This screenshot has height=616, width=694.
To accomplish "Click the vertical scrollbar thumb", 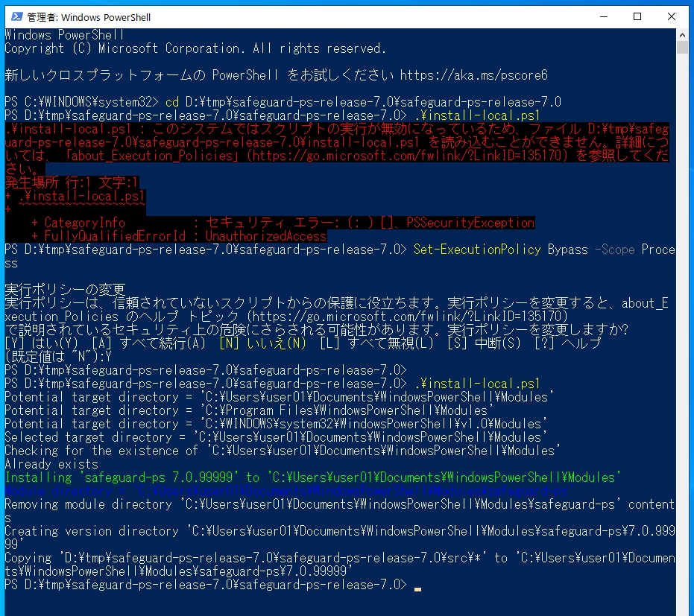I will (x=683, y=48).
